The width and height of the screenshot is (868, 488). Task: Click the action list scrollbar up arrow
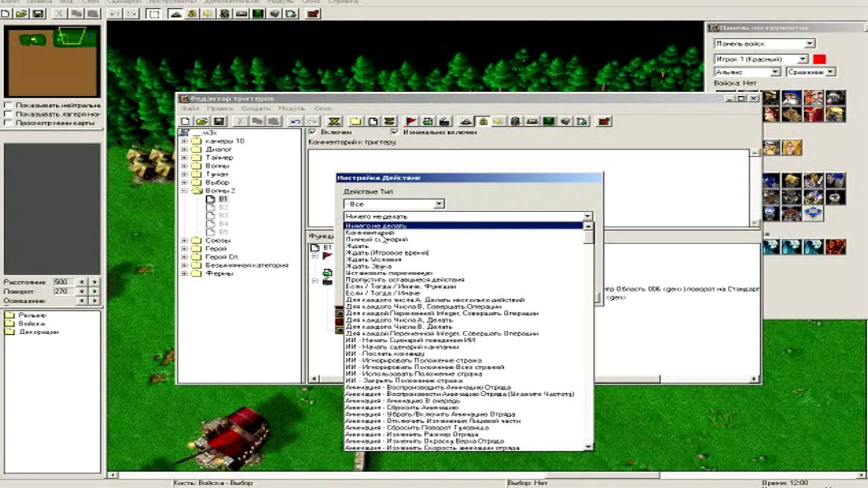pos(589,226)
